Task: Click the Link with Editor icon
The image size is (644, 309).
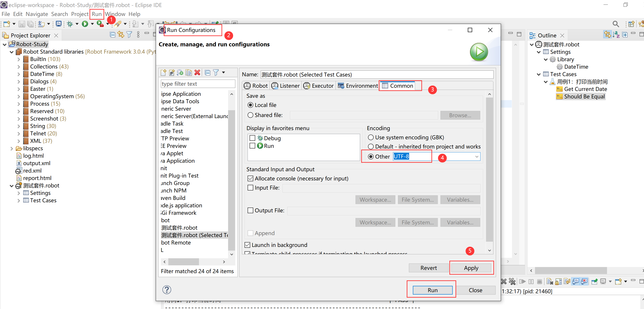Action: tap(121, 35)
